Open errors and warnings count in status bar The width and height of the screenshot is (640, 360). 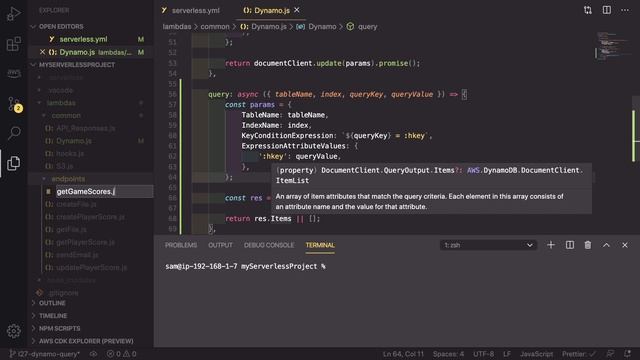pos(121,354)
